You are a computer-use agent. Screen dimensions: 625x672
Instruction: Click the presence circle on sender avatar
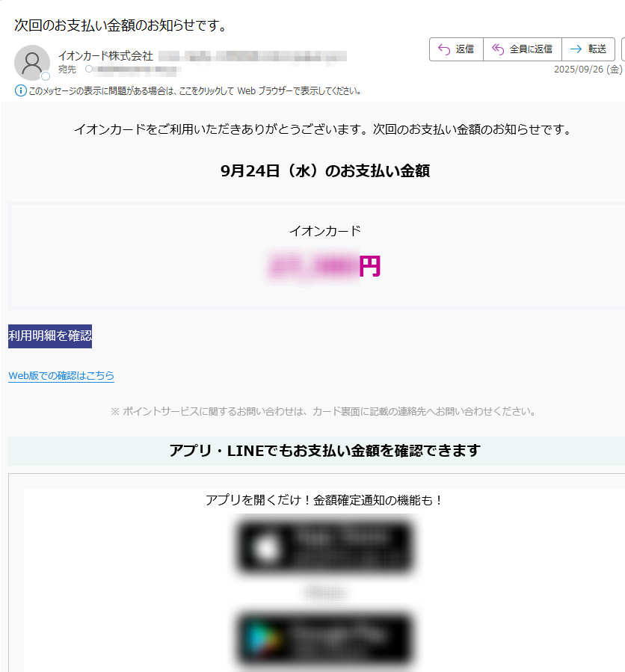click(x=46, y=76)
